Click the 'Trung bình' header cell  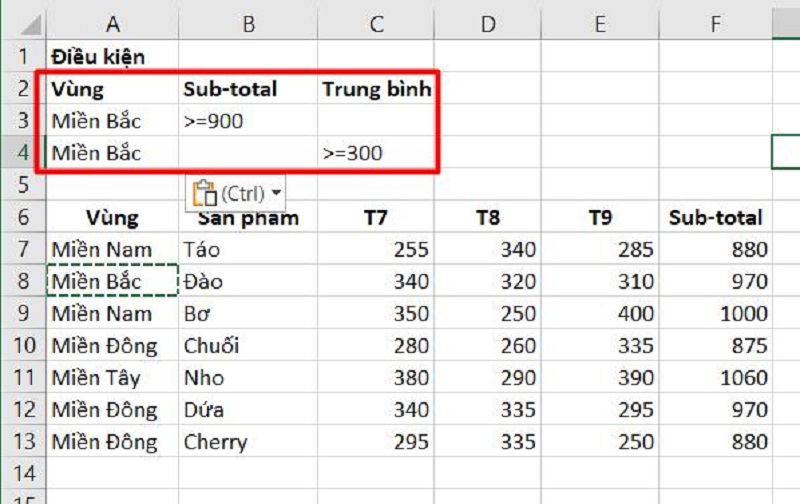pyautogui.click(x=376, y=89)
